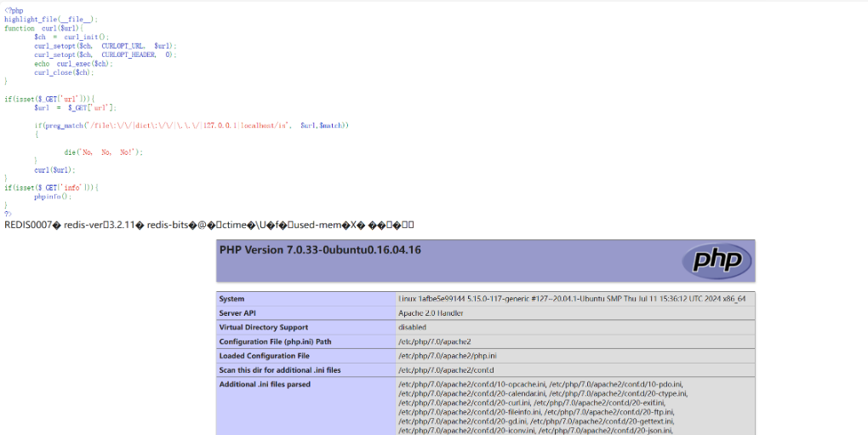
Task: Select the '20-gd.ini' file path
Action: 462,421
